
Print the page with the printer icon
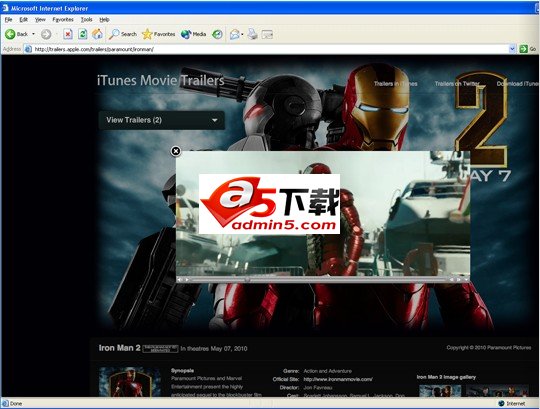click(252, 34)
